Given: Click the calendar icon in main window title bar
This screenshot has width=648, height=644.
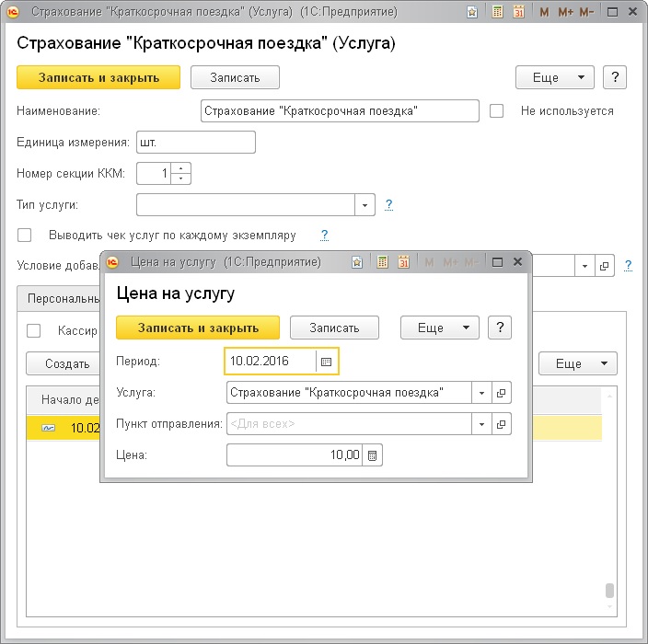Looking at the screenshot, I should (x=518, y=13).
